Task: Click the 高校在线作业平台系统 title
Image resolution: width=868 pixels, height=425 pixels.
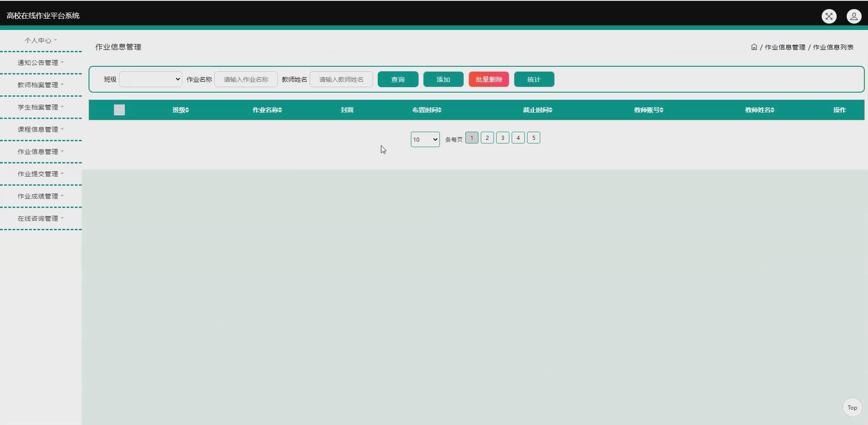Action: tap(43, 15)
